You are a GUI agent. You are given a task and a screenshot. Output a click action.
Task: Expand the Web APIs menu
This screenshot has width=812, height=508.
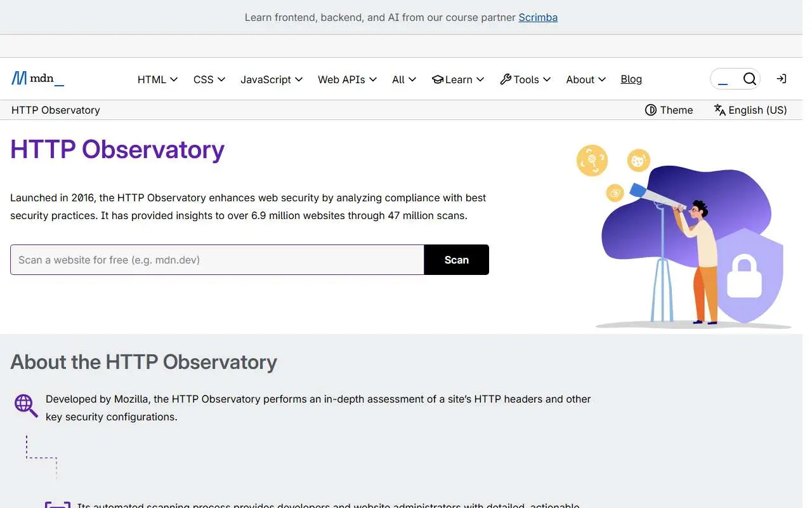[x=347, y=79]
